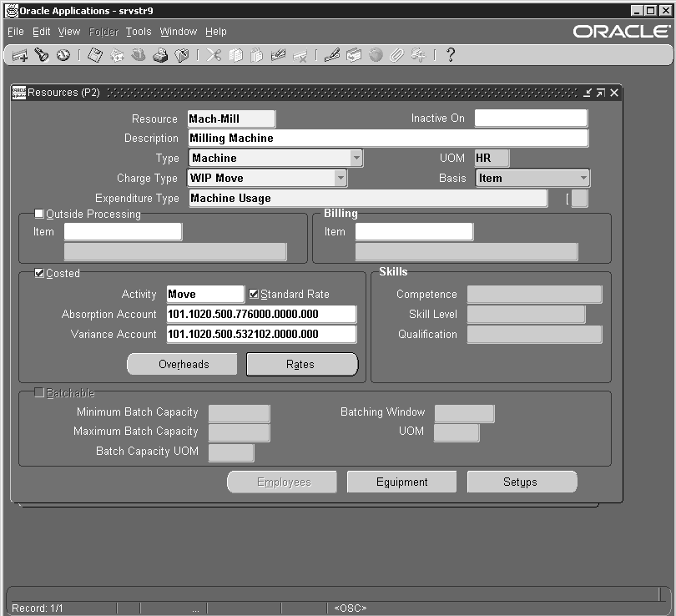The height and width of the screenshot is (616, 676).
Task: Open the Tools menu
Action: click(x=139, y=32)
